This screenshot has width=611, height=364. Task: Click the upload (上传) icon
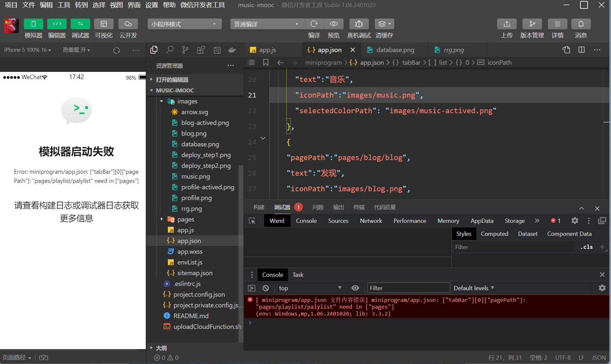coord(507,24)
